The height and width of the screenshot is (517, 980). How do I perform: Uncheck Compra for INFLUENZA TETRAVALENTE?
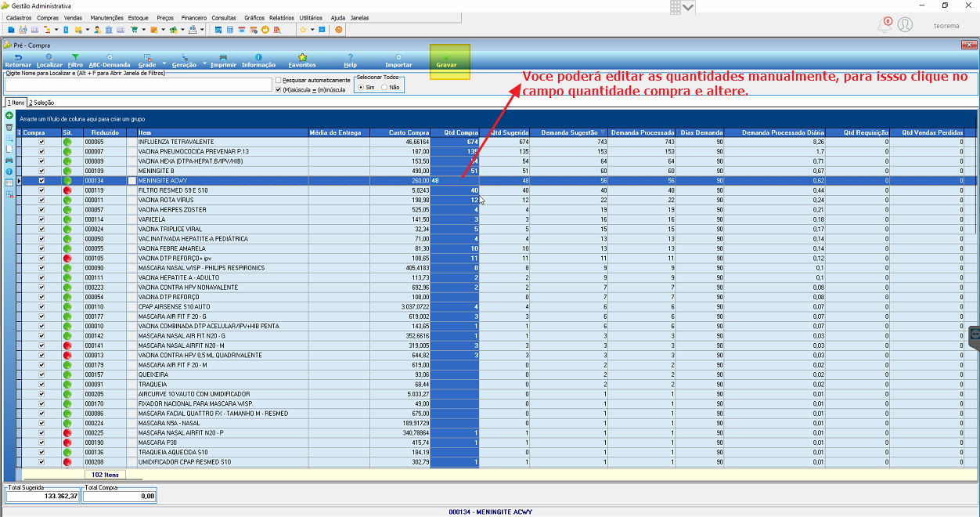pos(42,142)
